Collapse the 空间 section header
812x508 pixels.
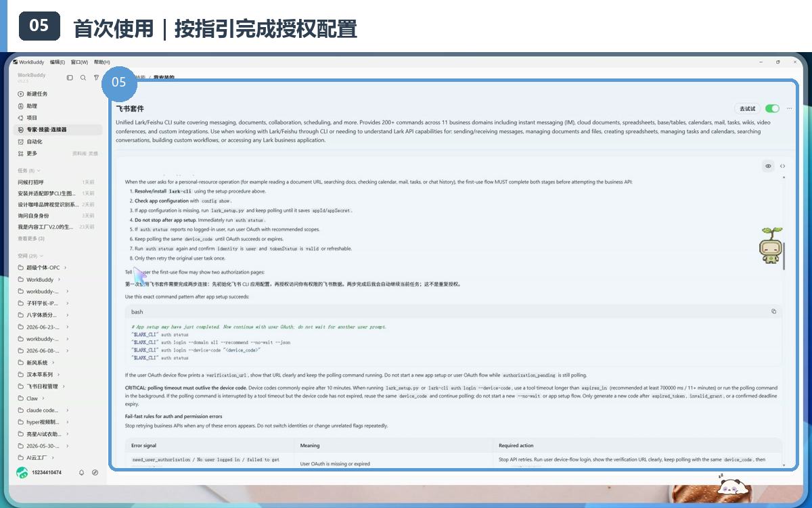pyautogui.click(x=30, y=256)
